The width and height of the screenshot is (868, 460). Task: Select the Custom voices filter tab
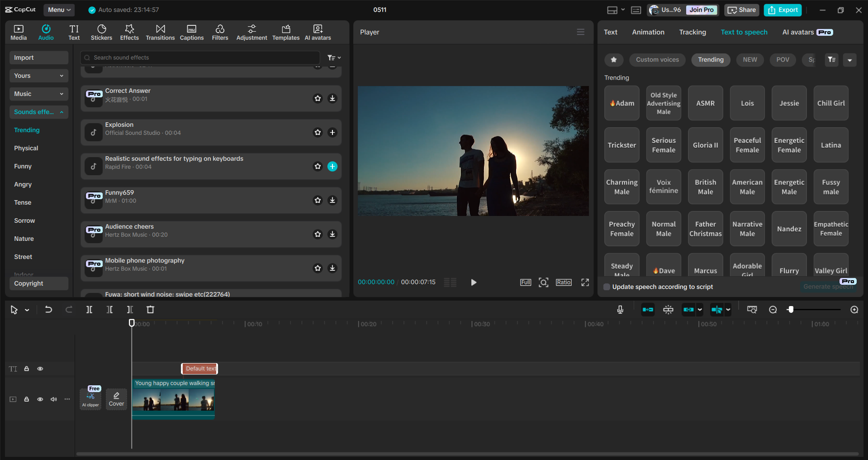[657, 60]
